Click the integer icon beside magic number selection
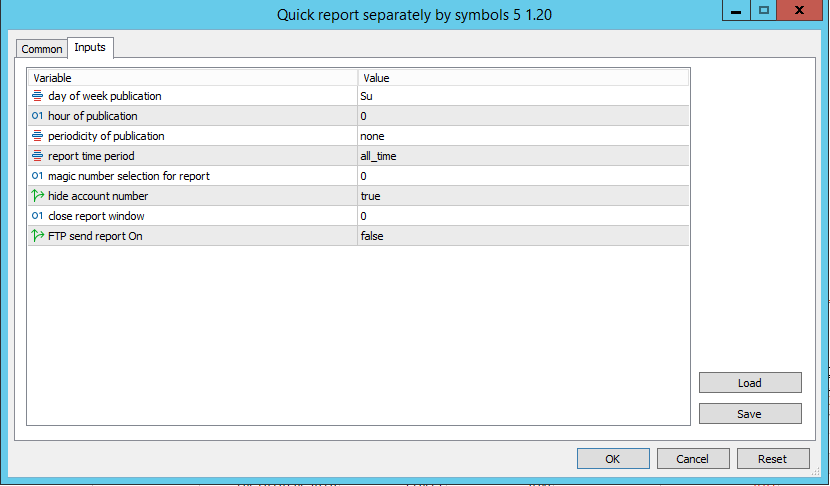 point(38,176)
